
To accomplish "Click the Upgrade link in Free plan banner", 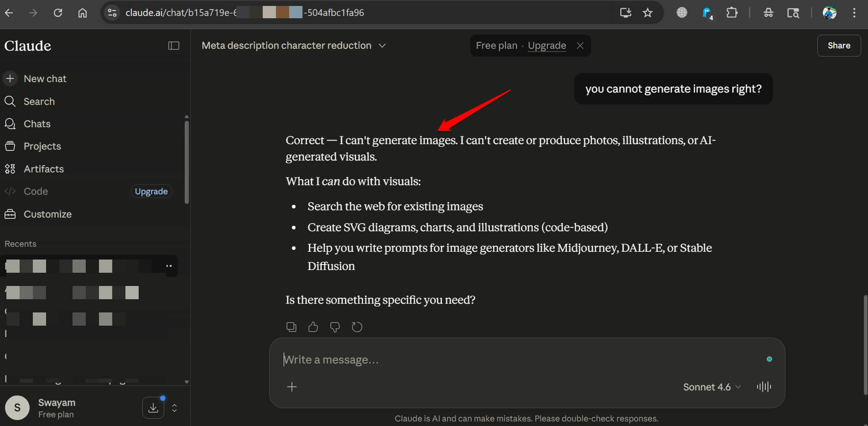I will tap(547, 46).
